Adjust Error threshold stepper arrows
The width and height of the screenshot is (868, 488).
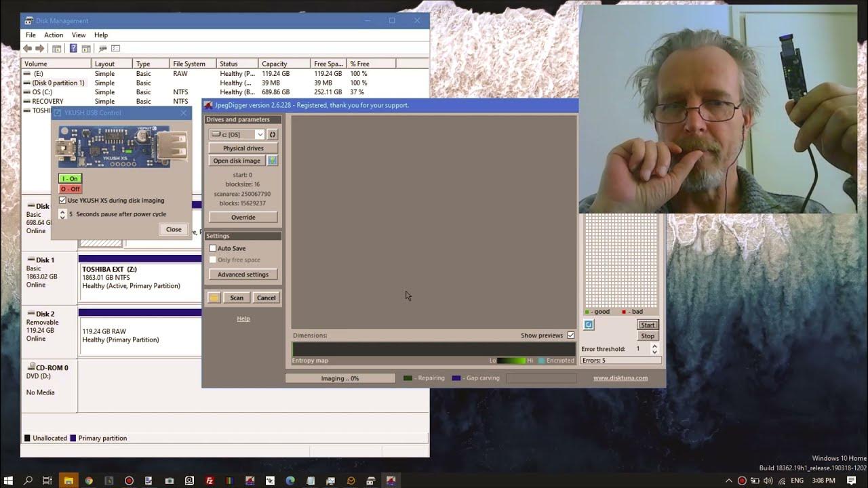point(654,349)
